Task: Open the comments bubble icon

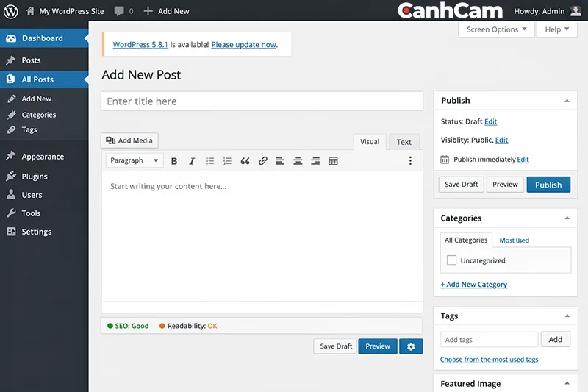Action: click(x=119, y=11)
